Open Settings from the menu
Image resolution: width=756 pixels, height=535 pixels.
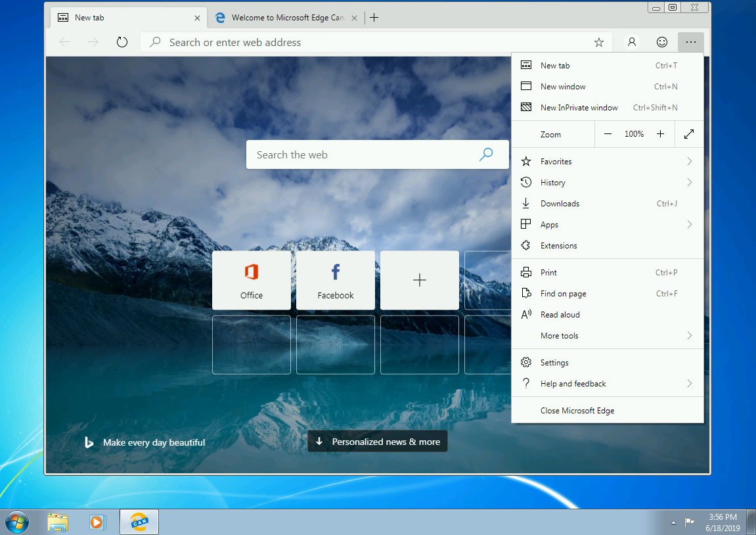554,362
